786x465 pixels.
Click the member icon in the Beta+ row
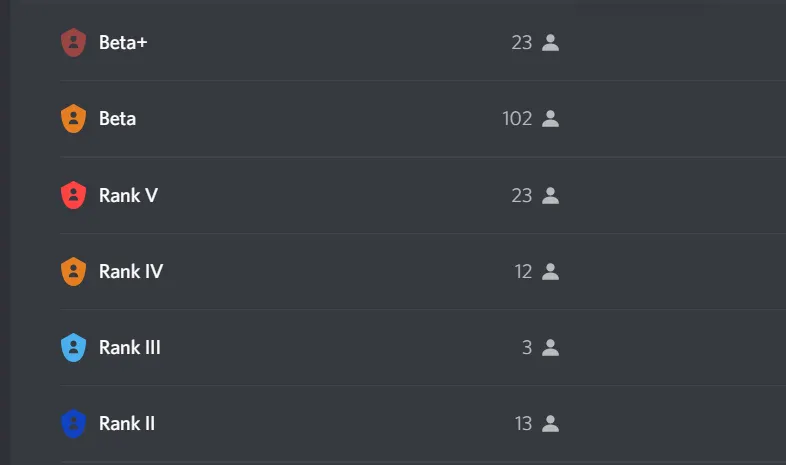[550, 43]
